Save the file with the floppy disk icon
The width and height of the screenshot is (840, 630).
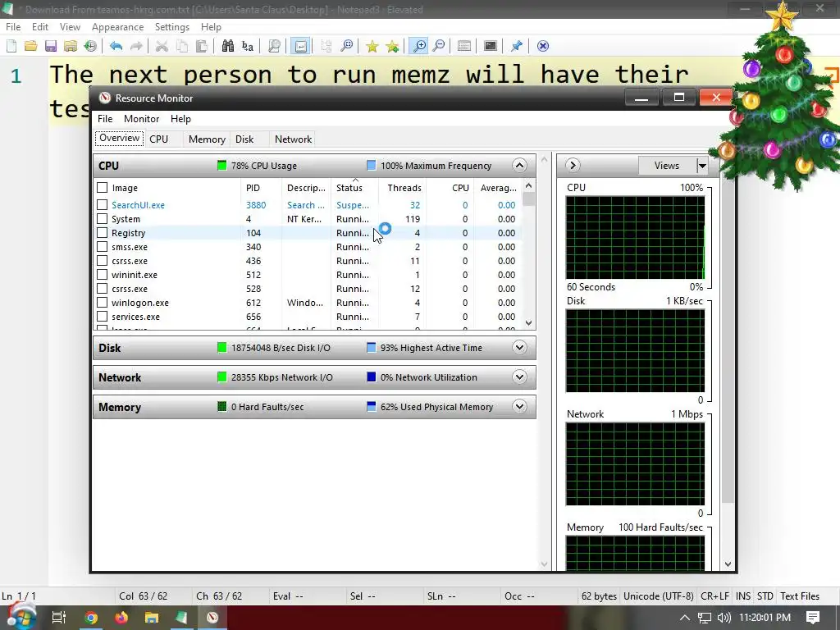(51, 46)
